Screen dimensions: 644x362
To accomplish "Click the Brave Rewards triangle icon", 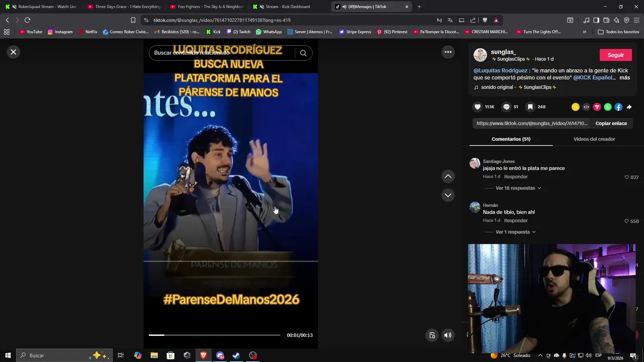I will point(496,20).
